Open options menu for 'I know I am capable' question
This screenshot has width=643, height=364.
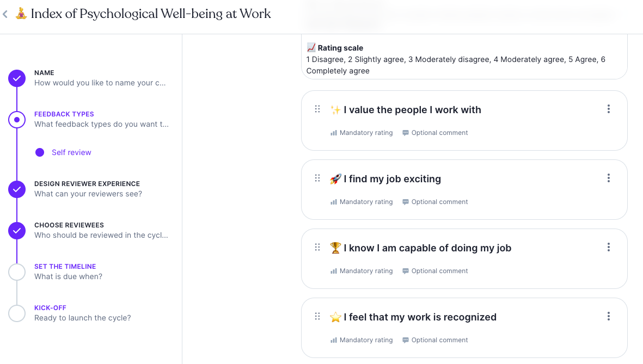click(608, 247)
